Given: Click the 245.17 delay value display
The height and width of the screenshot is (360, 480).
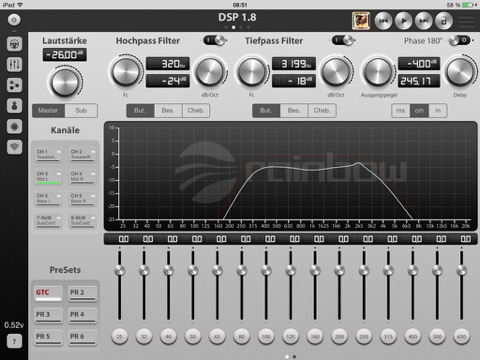Looking at the screenshot, I should pyautogui.click(x=419, y=81).
